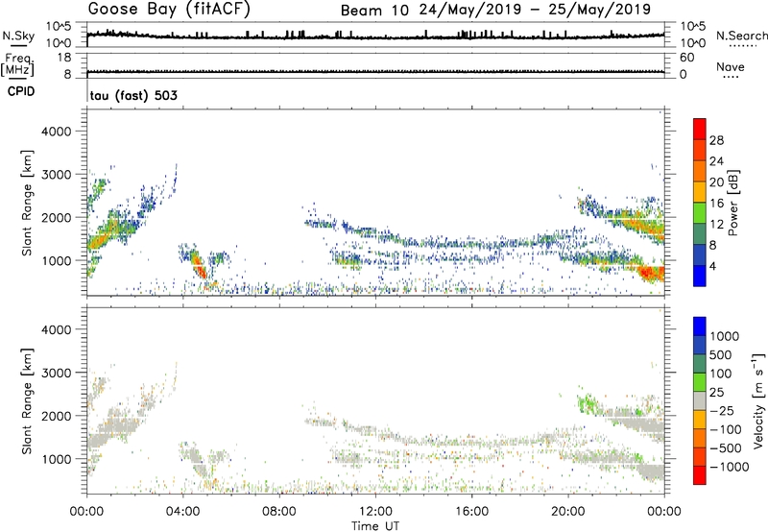Pick the blue bottom segment of the Power color bar
Screen dimensions: 768x532
tap(700, 276)
